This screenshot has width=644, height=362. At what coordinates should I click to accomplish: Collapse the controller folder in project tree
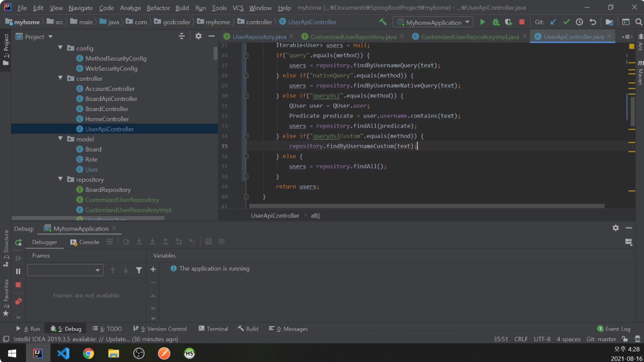[61, 78]
